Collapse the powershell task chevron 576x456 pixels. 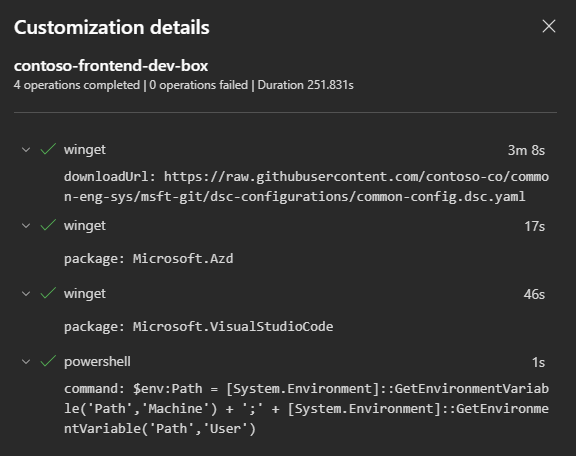26,362
